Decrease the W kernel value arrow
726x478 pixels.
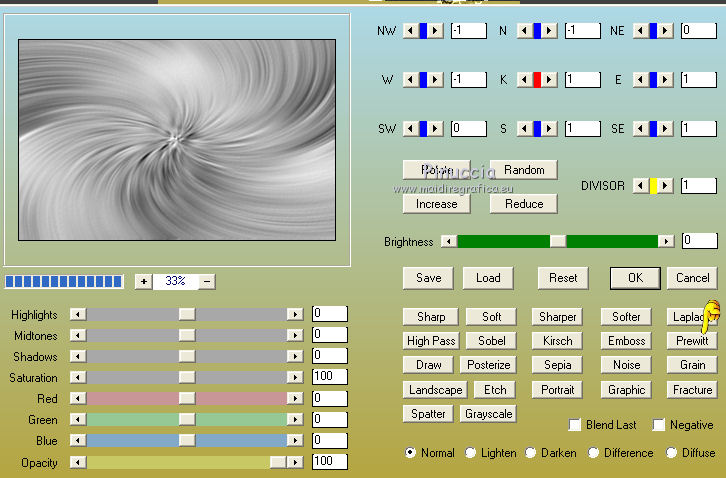click(410, 80)
